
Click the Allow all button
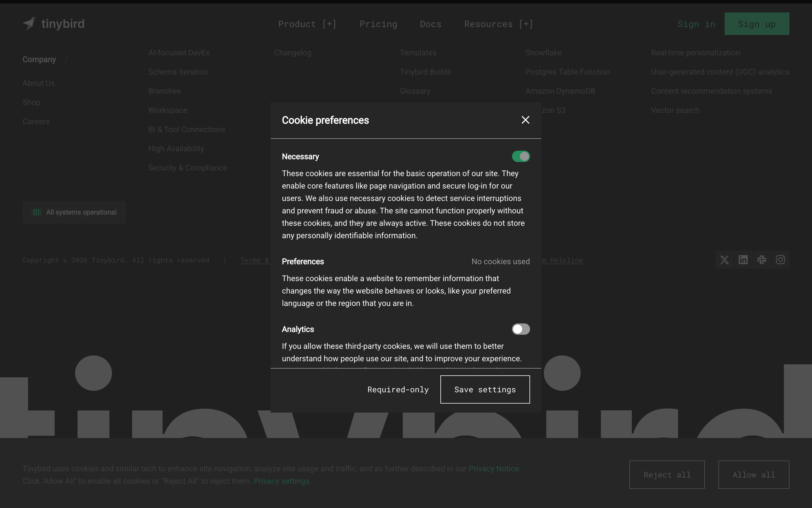[754, 474]
